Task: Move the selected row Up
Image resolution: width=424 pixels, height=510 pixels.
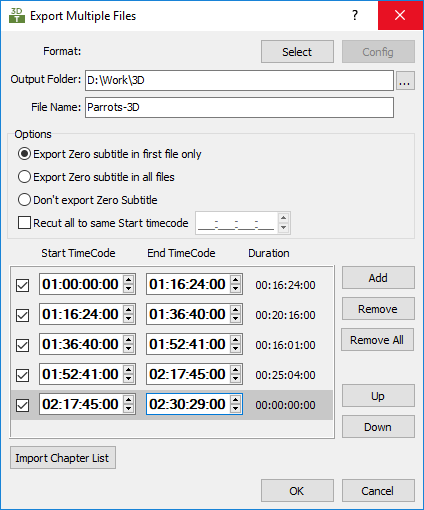Action: (x=378, y=396)
